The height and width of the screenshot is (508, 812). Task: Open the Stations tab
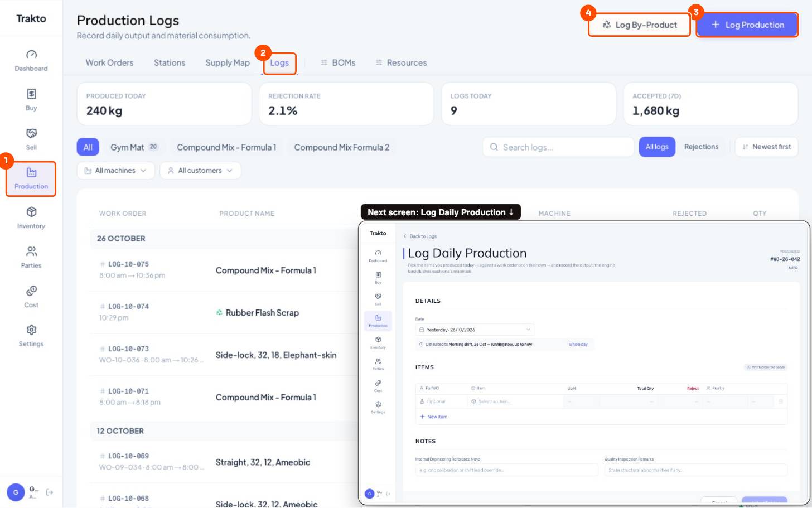(x=170, y=62)
